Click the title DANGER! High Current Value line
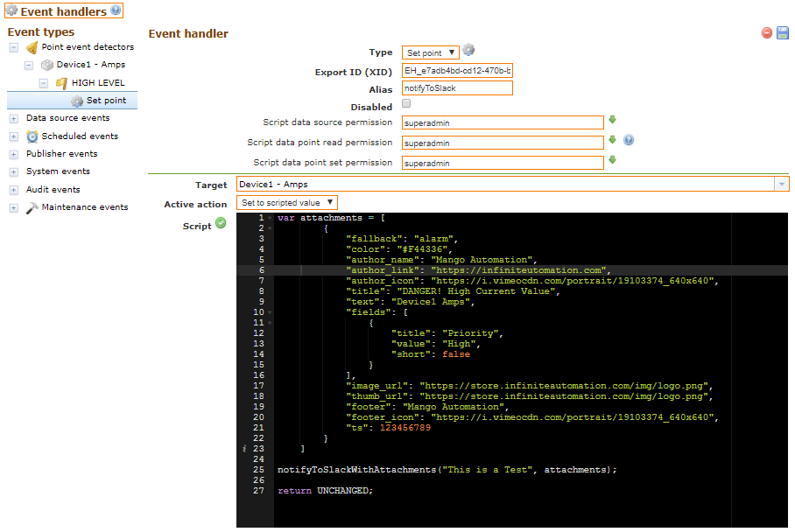Image resolution: width=795 pixels, height=532 pixels. point(453,291)
